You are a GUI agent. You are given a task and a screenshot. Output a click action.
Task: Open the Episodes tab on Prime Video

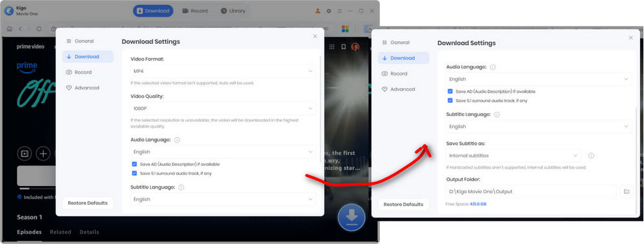click(x=29, y=232)
